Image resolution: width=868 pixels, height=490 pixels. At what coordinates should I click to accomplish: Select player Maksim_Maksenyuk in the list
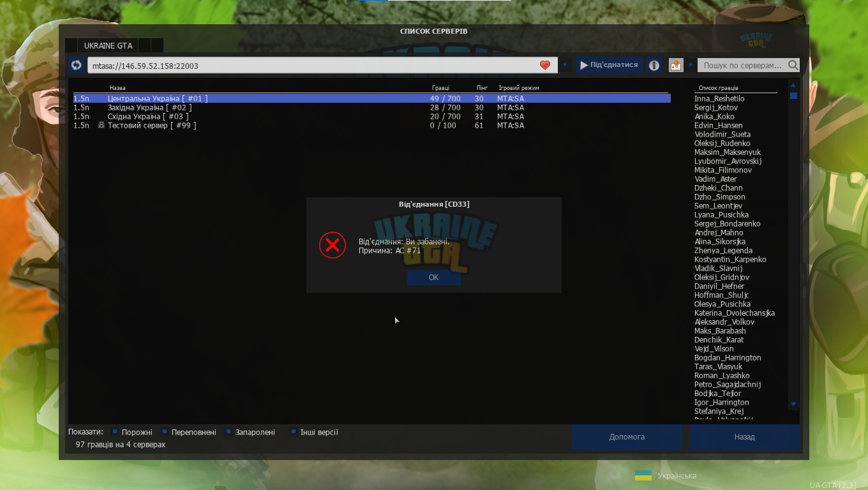pos(728,152)
